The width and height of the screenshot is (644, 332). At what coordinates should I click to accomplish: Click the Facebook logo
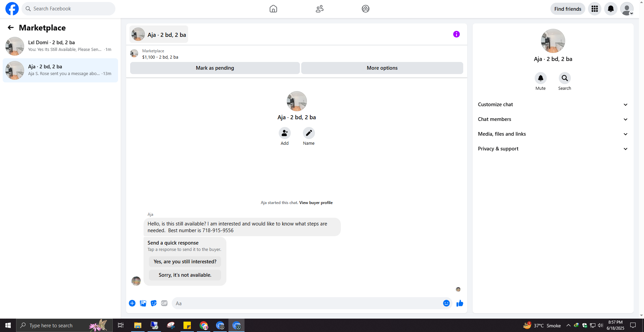[12, 9]
